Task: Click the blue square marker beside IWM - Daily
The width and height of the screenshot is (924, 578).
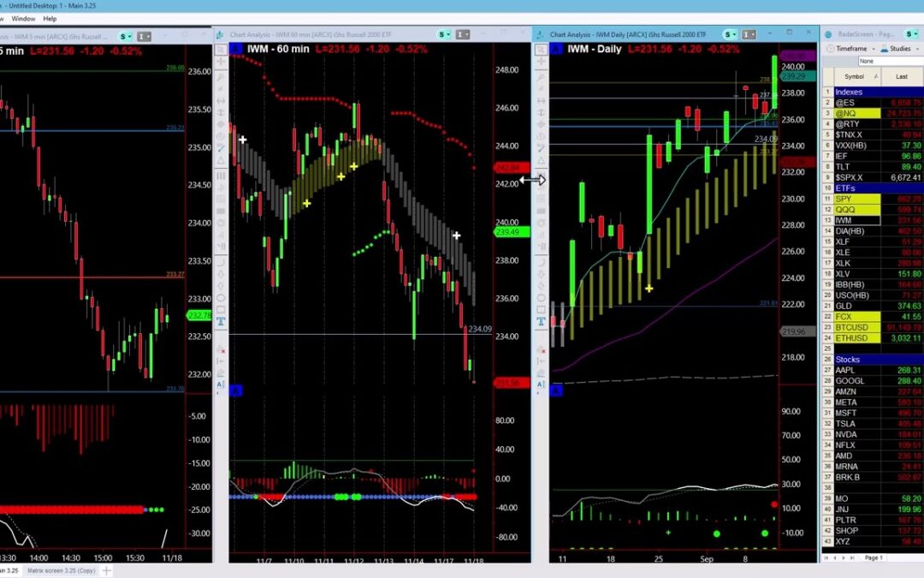Action: click(x=556, y=49)
